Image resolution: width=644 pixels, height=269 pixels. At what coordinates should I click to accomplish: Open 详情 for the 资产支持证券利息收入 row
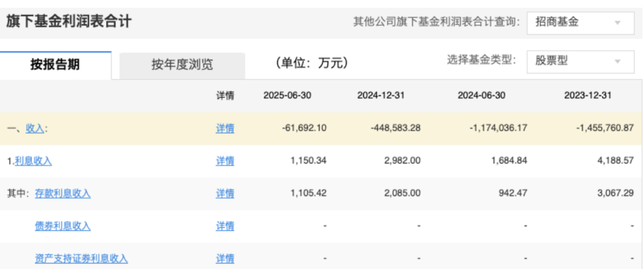click(225, 258)
